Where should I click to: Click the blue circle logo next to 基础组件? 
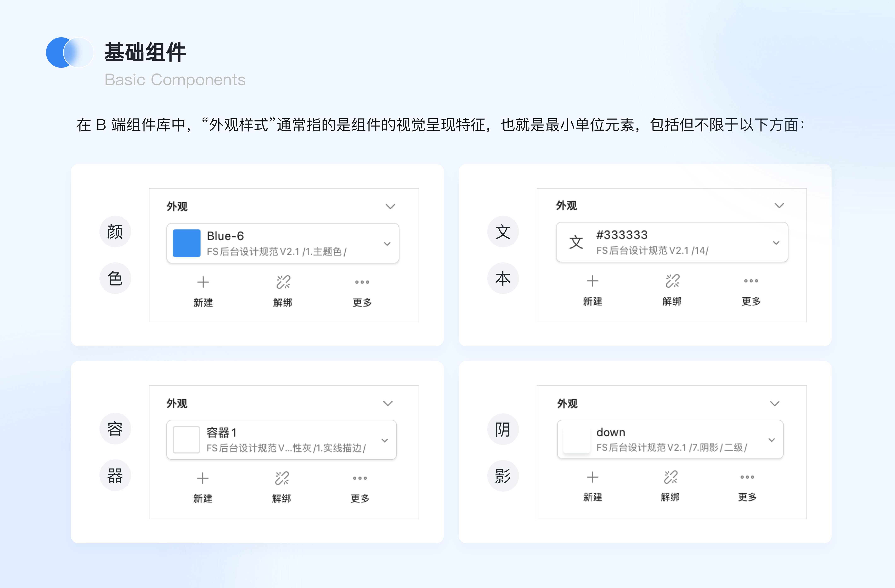70,52
